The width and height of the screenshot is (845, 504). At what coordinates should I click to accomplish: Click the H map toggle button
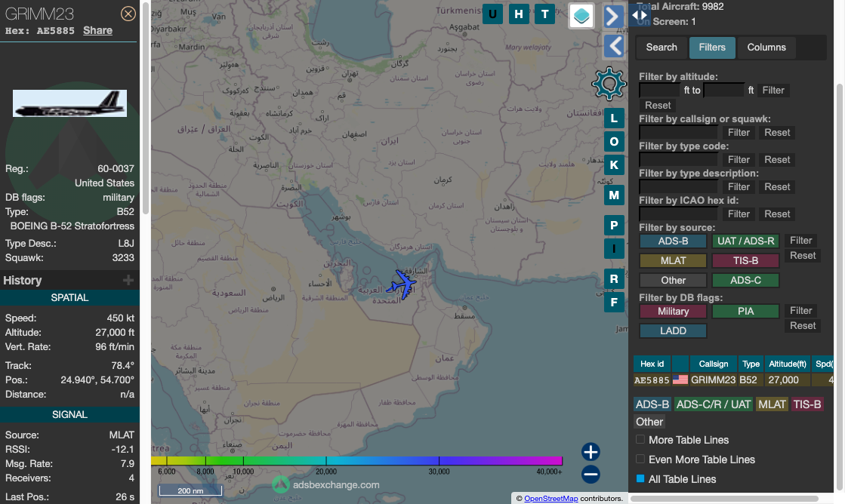(519, 14)
